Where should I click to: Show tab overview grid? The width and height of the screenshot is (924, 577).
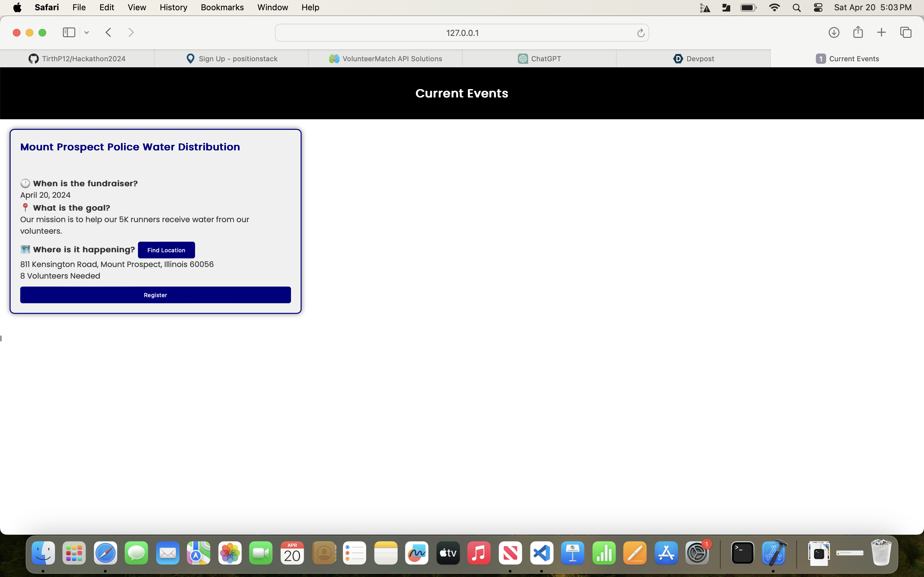906,32
